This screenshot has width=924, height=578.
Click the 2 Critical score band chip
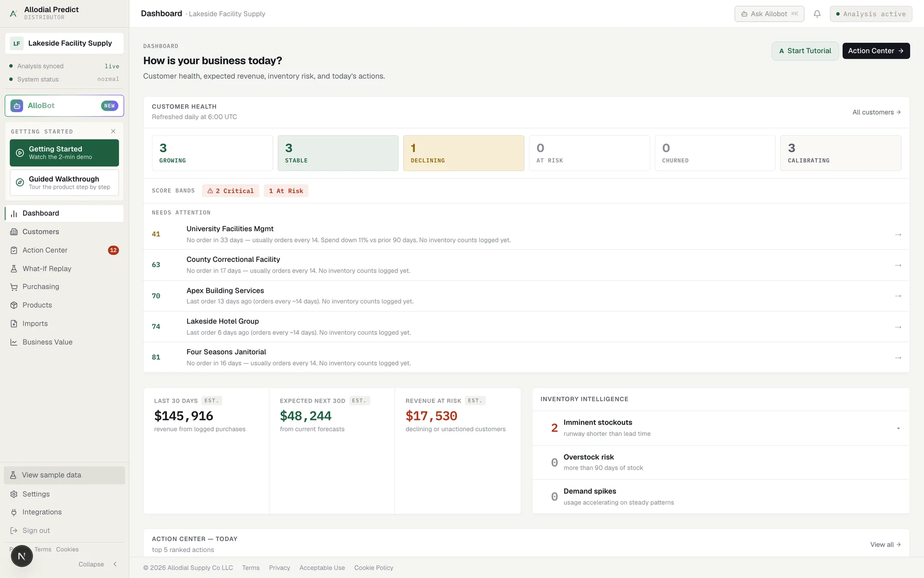(231, 191)
